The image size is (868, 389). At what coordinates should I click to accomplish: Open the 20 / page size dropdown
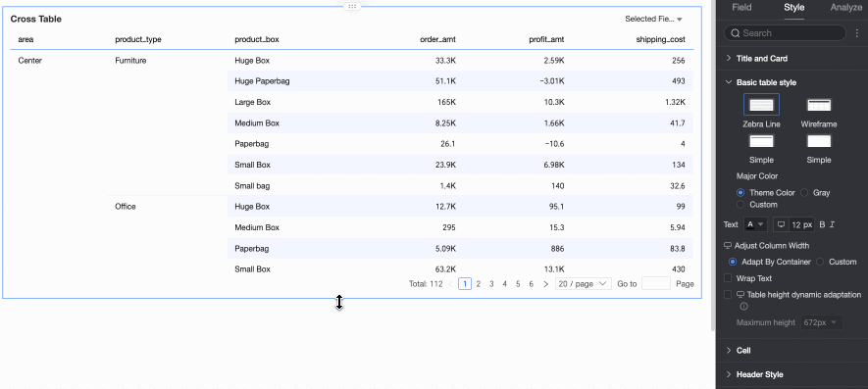[583, 284]
